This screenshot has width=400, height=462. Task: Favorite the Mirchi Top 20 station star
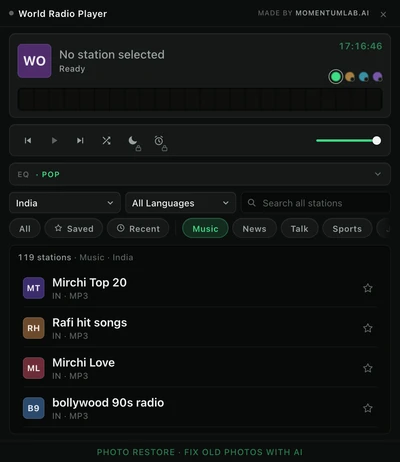(368, 288)
